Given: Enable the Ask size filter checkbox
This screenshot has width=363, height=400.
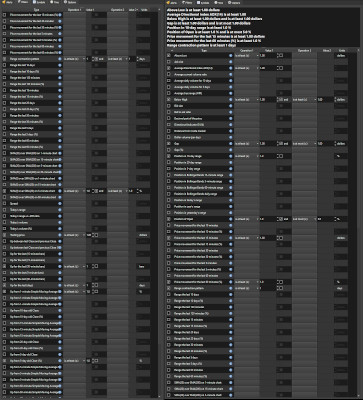Looking at the screenshot, I should (169, 62).
